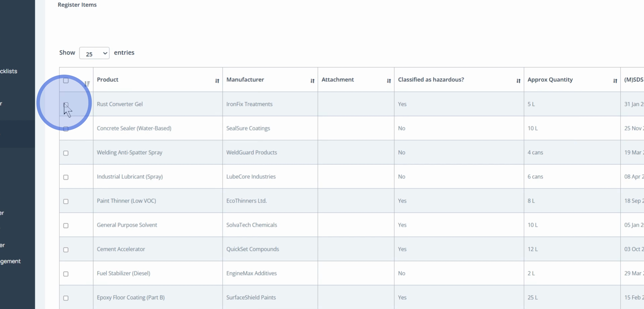This screenshot has width=644, height=309.
Task: Click sort icon beside select-all checkbox
Action: 87,84
